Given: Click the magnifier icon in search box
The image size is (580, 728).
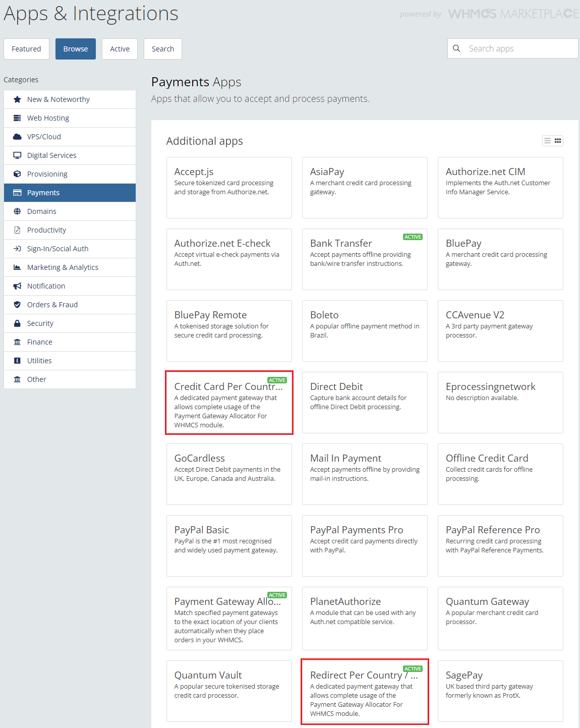Looking at the screenshot, I should pyautogui.click(x=456, y=48).
